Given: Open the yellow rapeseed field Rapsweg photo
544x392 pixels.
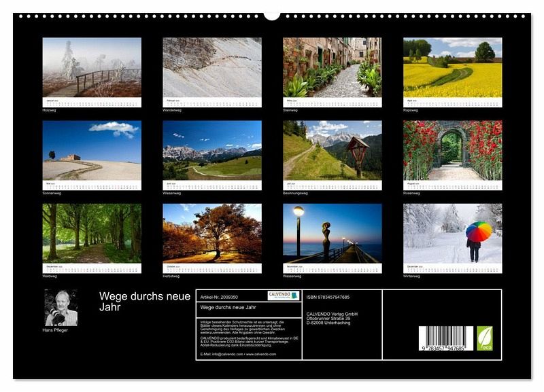Looking at the screenshot, I should 452,67.
